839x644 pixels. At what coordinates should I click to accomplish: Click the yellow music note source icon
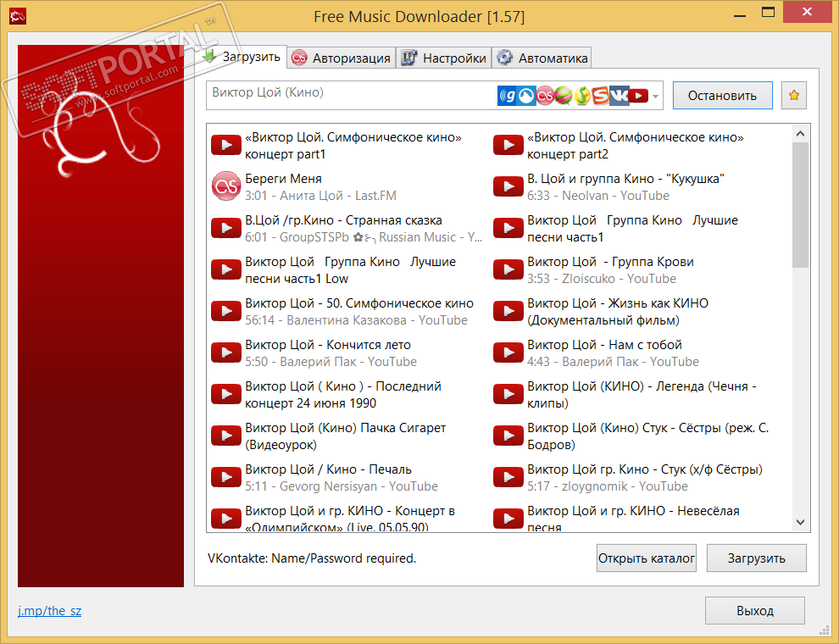(x=582, y=96)
